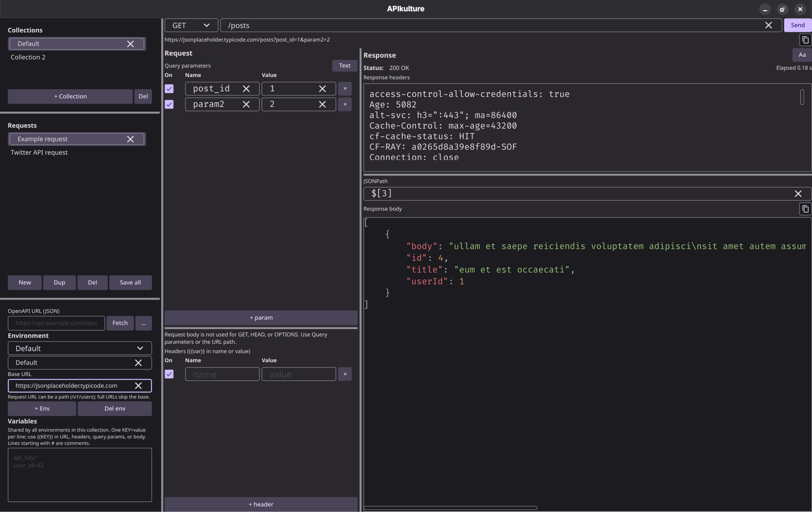The height and width of the screenshot is (512, 812).
Task: Click the response headers vertical scrollbar
Action: (x=802, y=97)
